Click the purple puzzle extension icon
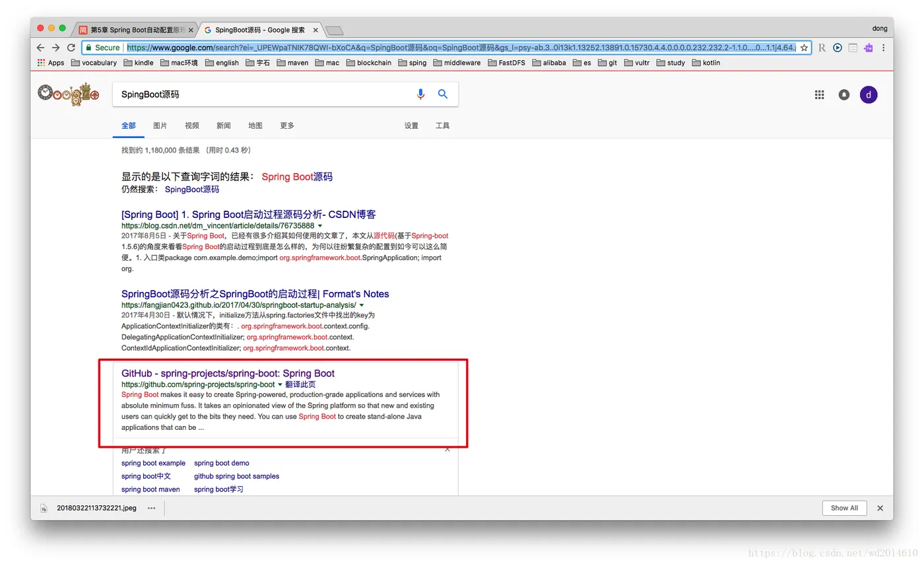Image resolution: width=924 pixels, height=564 pixels. coord(869,48)
